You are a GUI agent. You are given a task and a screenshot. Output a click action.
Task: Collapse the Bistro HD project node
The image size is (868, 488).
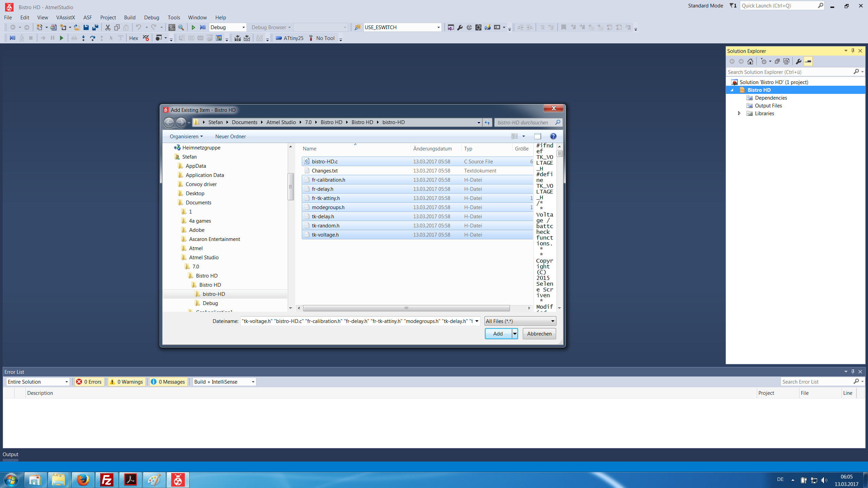pyautogui.click(x=732, y=90)
